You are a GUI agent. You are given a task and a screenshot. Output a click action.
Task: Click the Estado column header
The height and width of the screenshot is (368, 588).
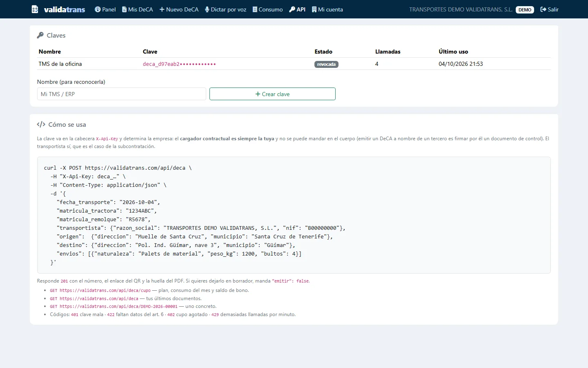[x=323, y=52]
